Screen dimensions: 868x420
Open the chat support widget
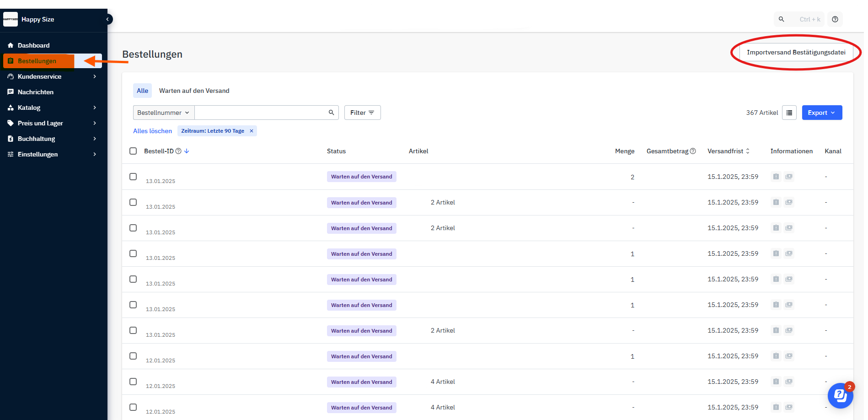tap(840, 395)
